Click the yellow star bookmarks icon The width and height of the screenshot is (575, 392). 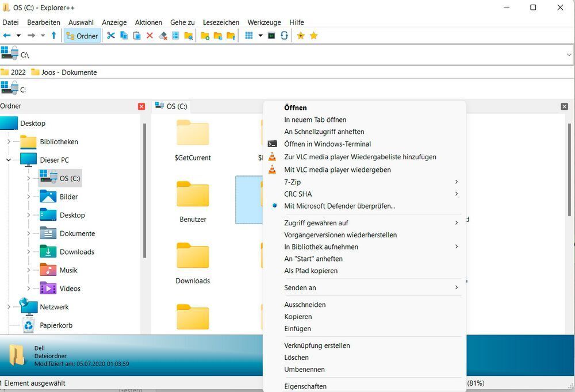313,36
